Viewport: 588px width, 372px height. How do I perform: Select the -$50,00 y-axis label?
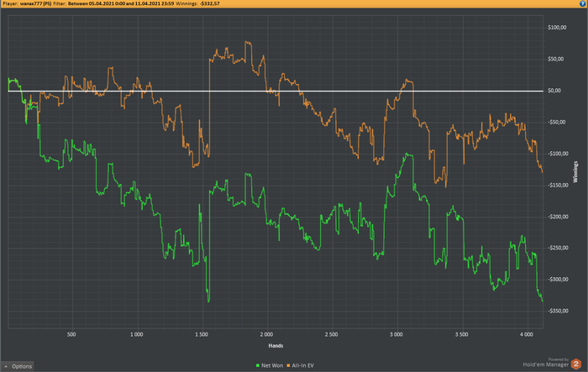point(556,122)
